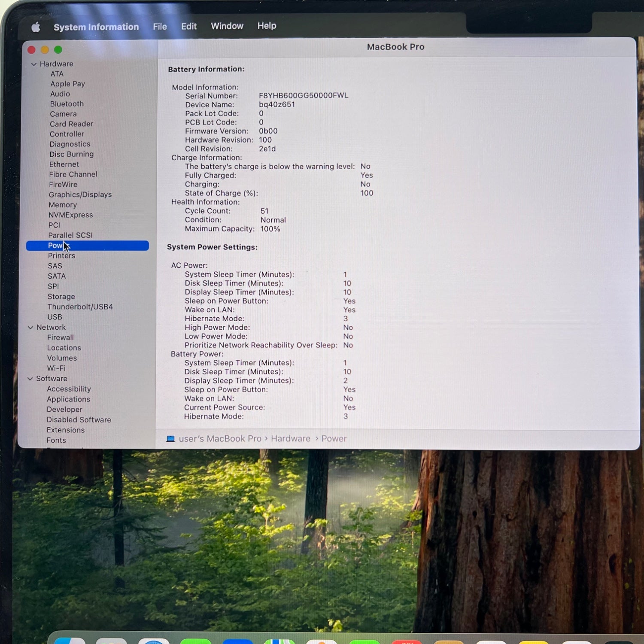The image size is (644, 644).
Task: Select SPI in the sidebar
Action: pos(53,286)
